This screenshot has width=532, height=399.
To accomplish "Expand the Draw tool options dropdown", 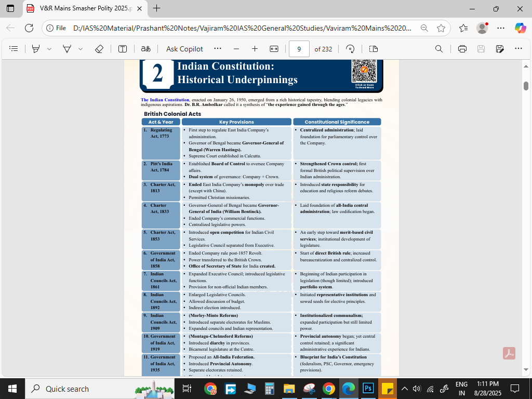I will (x=81, y=49).
